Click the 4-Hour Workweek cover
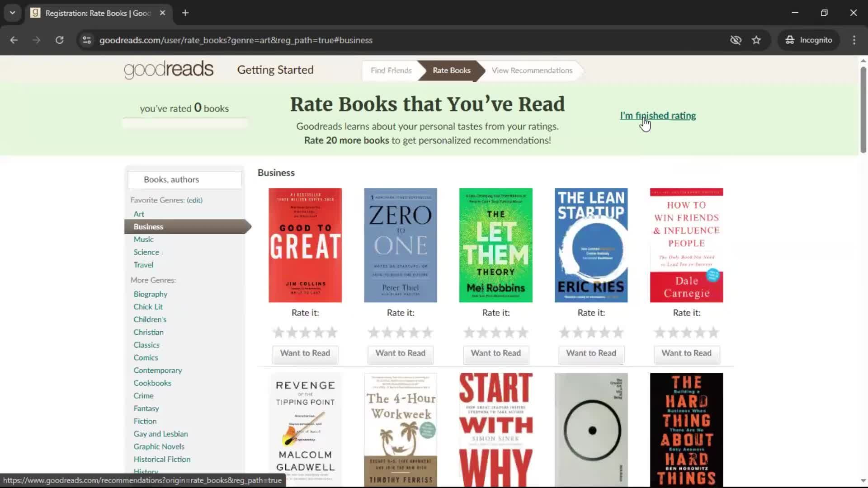 (401, 430)
